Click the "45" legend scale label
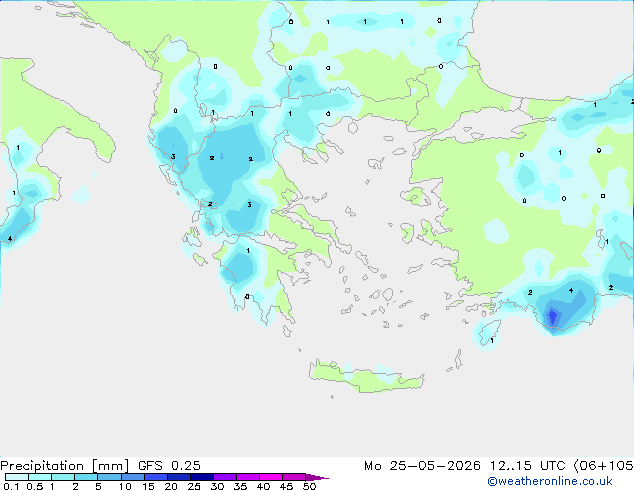 pyautogui.click(x=286, y=486)
